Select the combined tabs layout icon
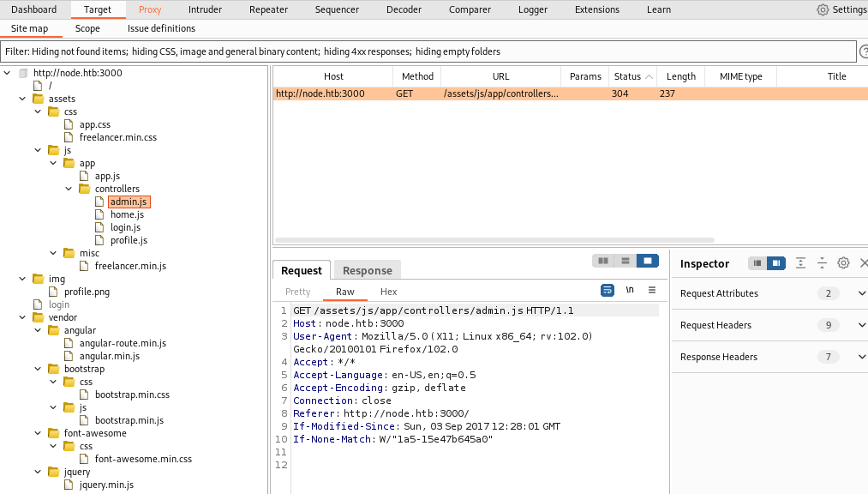Image resolution: width=868 pixels, height=494 pixels. coord(647,261)
